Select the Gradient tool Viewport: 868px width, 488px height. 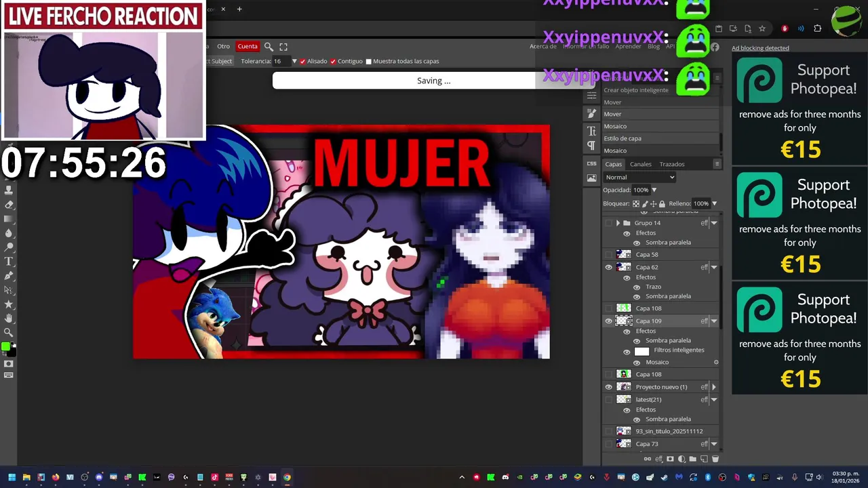[x=9, y=219]
